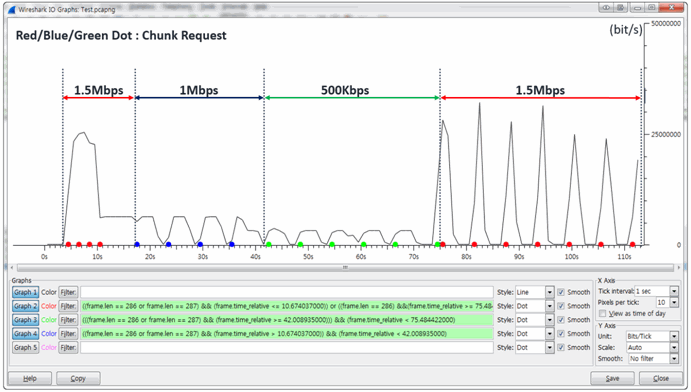The image size is (691, 392).
Task: Open the Graph 2 Filter button
Action: tap(68, 306)
